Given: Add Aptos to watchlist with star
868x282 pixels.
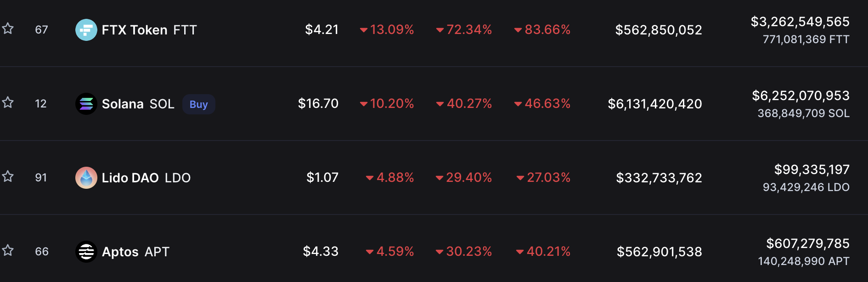Looking at the screenshot, I should pyautogui.click(x=8, y=250).
